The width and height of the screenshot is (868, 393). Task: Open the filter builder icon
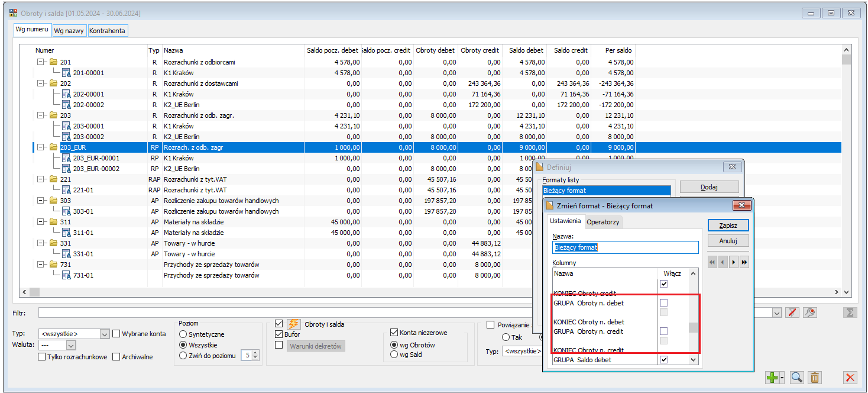click(x=811, y=312)
